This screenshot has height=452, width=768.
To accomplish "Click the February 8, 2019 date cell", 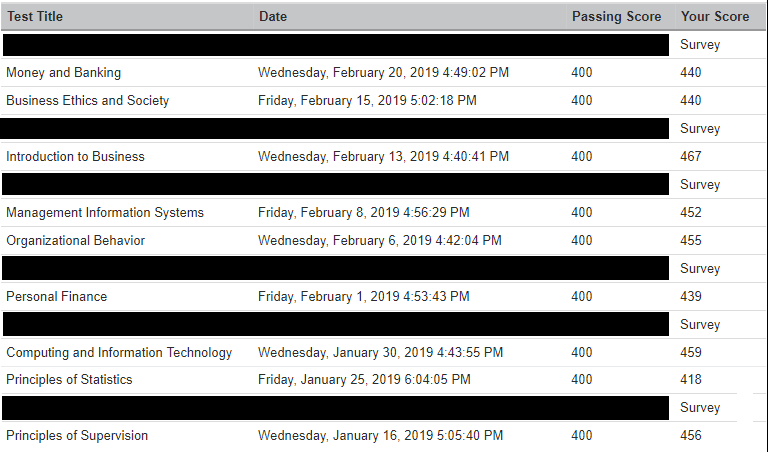I will [x=363, y=212].
